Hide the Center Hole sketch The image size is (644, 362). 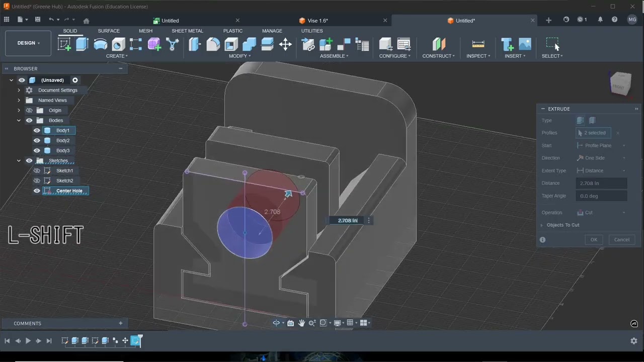(37, 191)
